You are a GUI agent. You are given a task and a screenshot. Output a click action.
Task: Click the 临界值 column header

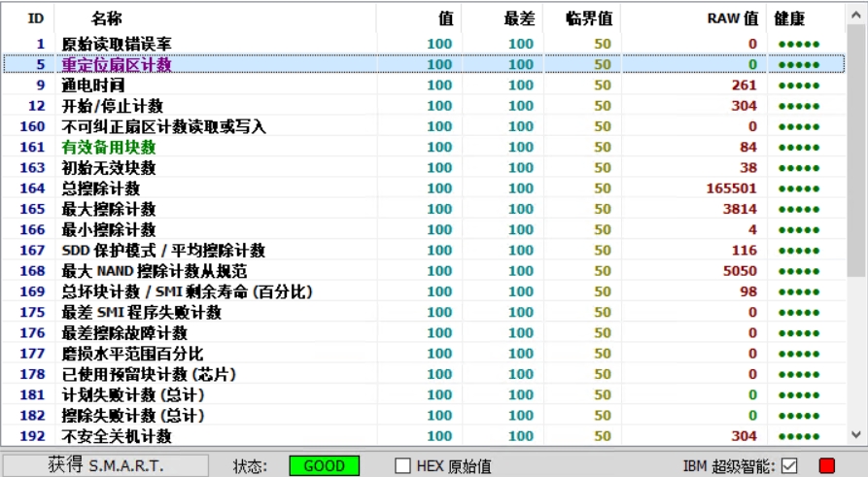[x=589, y=17]
